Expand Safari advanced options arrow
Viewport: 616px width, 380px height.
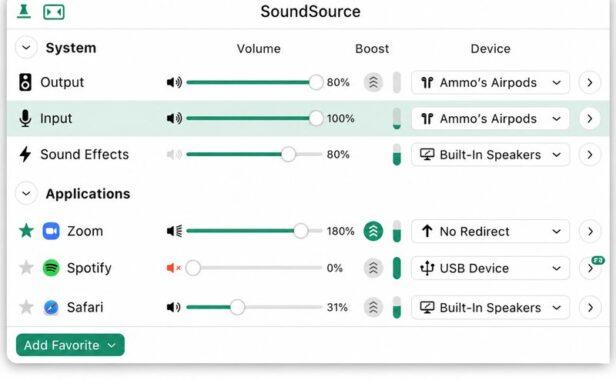pyautogui.click(x=590, y=307)
